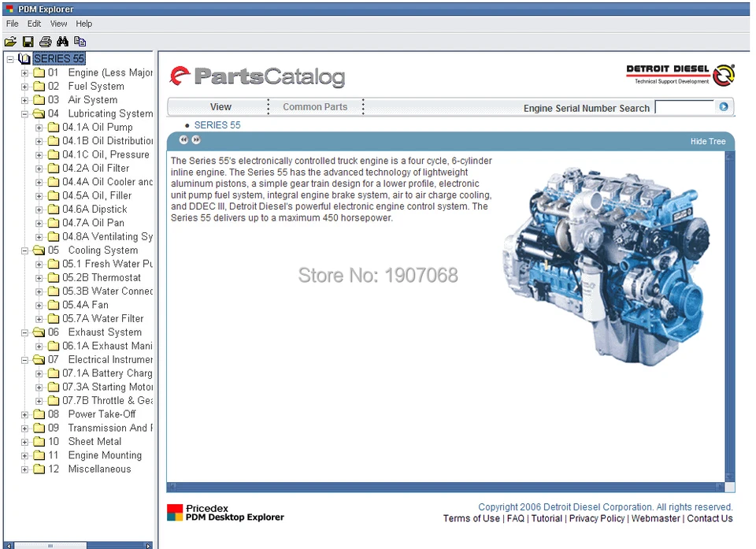This screenshot has height=549, width=756.
Task: Expand the 04.1A Oil Pump node
Action: (39, 128)
